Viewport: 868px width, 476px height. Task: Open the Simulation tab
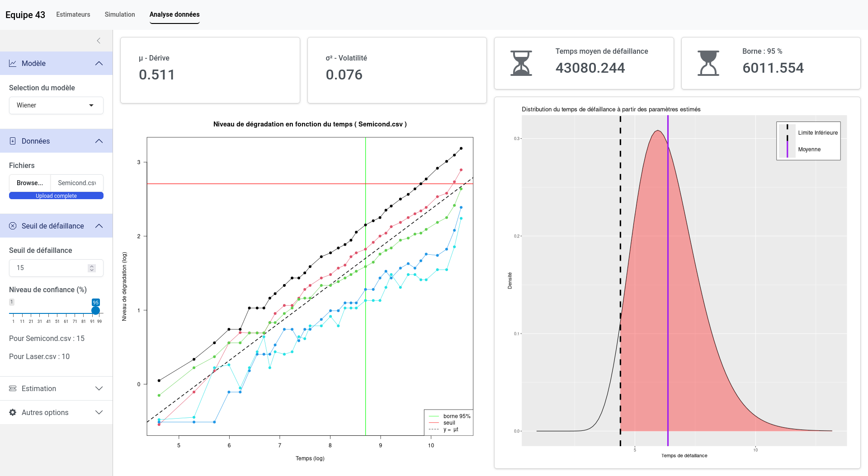[x=120, y=14]
